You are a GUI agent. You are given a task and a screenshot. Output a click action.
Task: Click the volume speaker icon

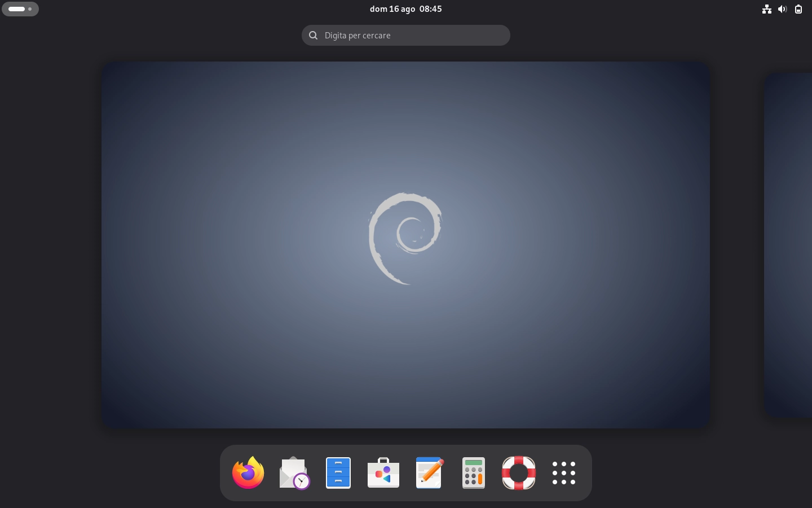coord(783,9)
